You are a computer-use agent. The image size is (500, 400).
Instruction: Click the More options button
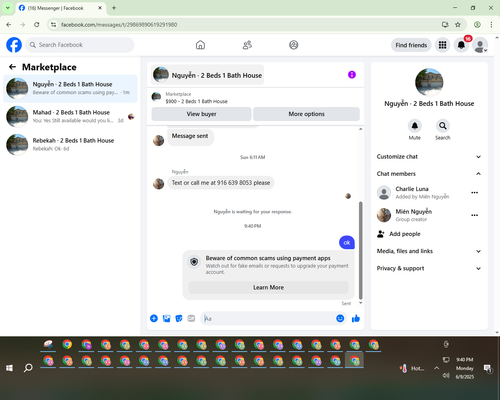[306, 114]
